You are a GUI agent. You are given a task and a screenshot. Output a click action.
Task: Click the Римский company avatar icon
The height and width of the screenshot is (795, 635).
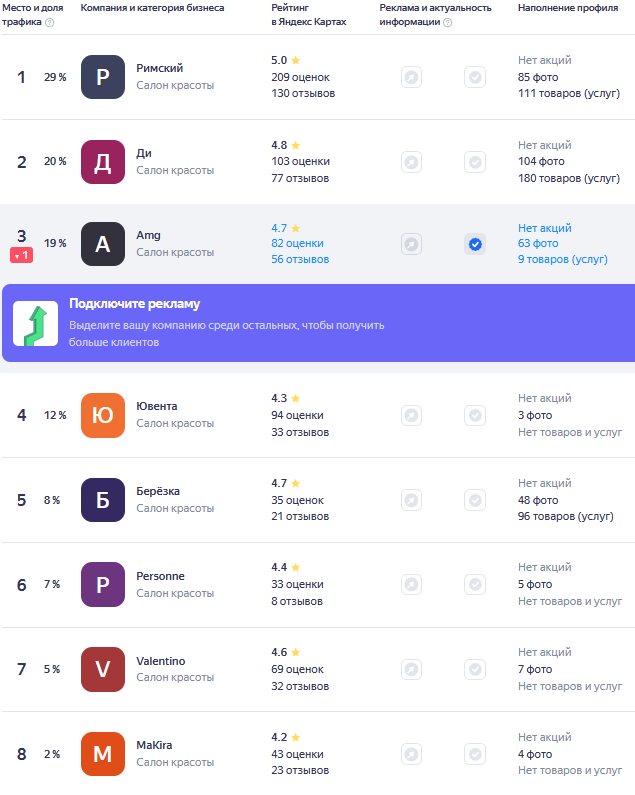tap(103, 77)
